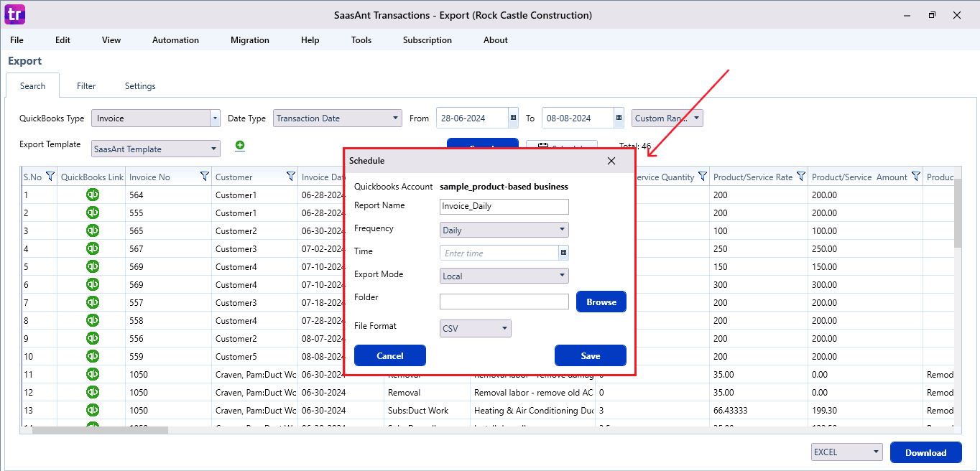This screenshot has height=471, width=980.
Task: Open QuickBooks link icon for row 7
Action: coord(93,302)
